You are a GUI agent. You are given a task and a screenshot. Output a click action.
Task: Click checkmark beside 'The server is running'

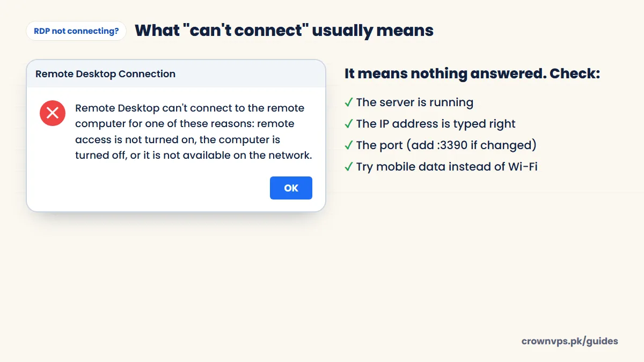pyautogui.click(x=349, y=102)
